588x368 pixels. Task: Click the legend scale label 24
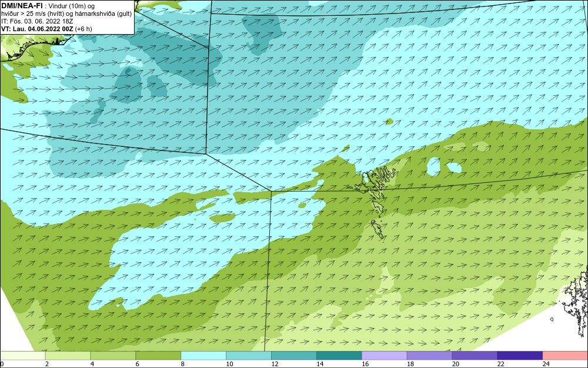[x=546, y=364]
